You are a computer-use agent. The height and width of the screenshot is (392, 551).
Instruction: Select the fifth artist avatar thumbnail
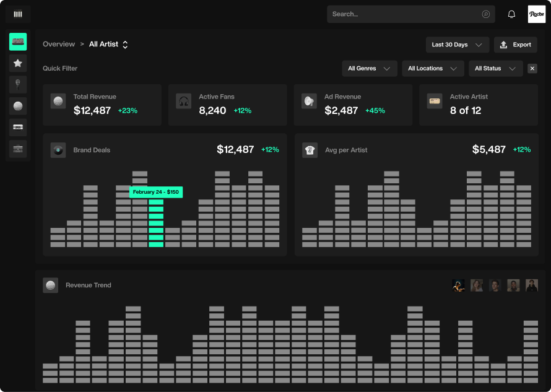tap(532, 285)
